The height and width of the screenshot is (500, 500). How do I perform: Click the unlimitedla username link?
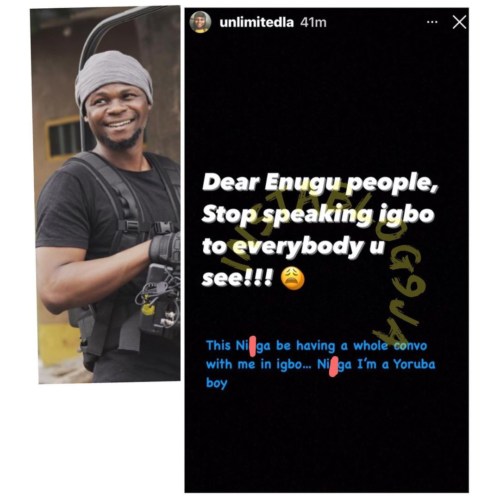coord(257,22)
